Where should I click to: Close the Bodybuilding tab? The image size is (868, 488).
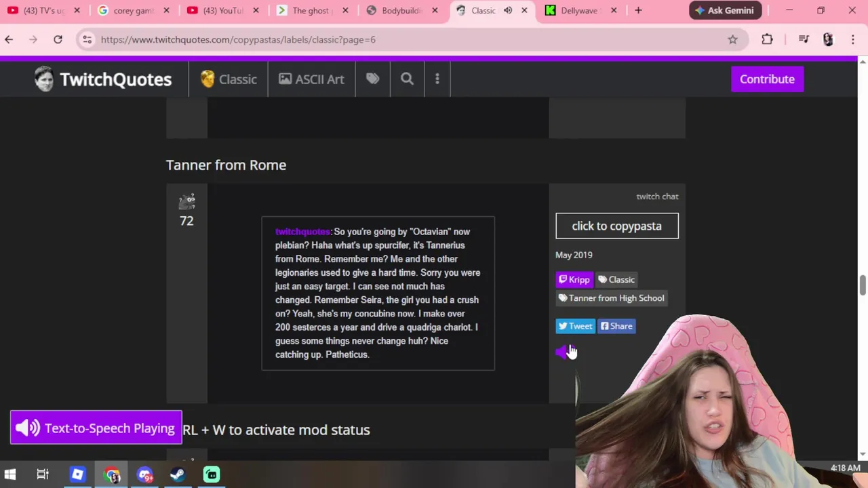[435, 10]
